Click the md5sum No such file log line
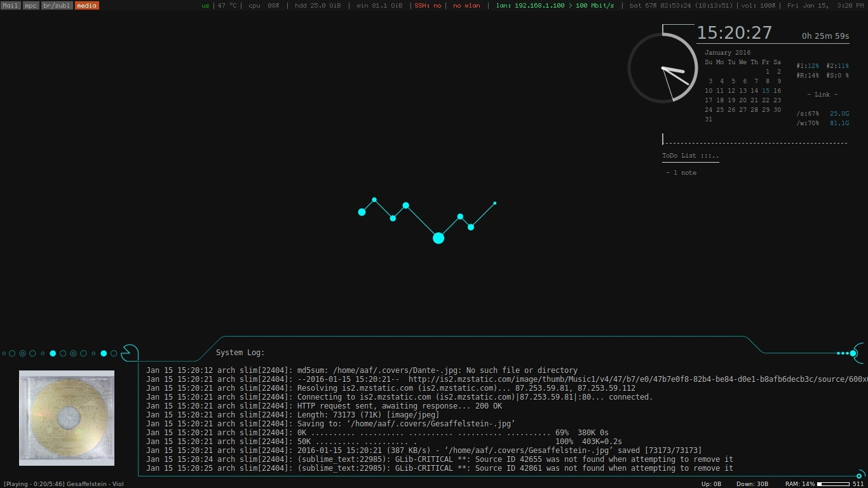The width and height of the screenshot is (868, 488). (x=362, y=370)
